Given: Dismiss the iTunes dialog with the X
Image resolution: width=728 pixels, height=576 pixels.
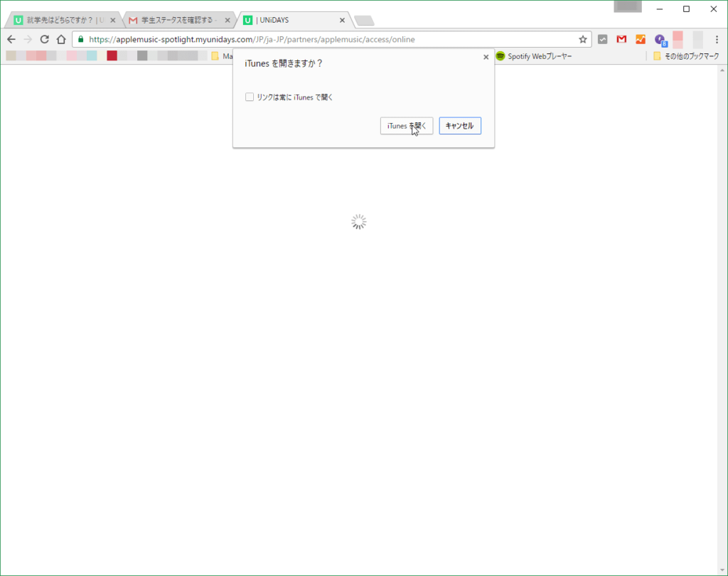Looking at the screenshot, I should pos(486,57).
